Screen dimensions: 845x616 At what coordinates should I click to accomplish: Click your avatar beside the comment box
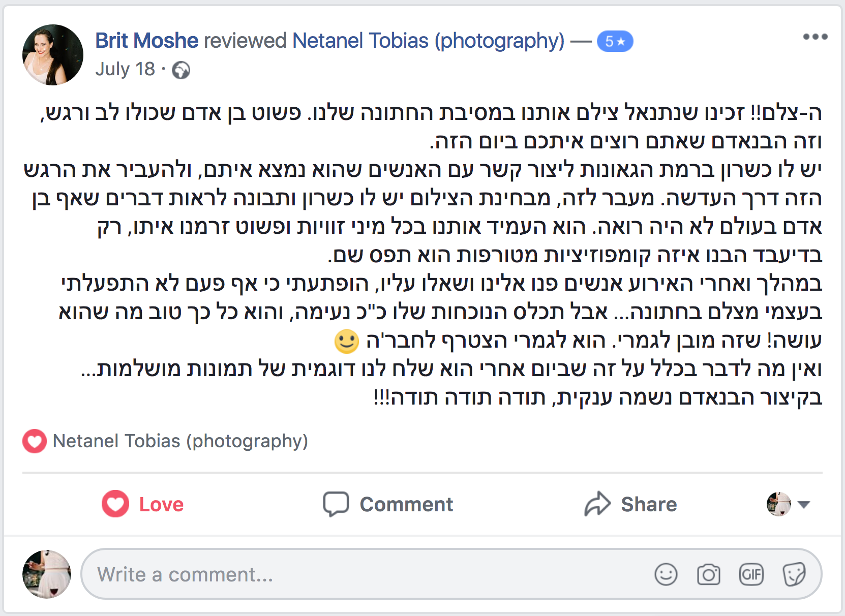click(x=47, y=574)
